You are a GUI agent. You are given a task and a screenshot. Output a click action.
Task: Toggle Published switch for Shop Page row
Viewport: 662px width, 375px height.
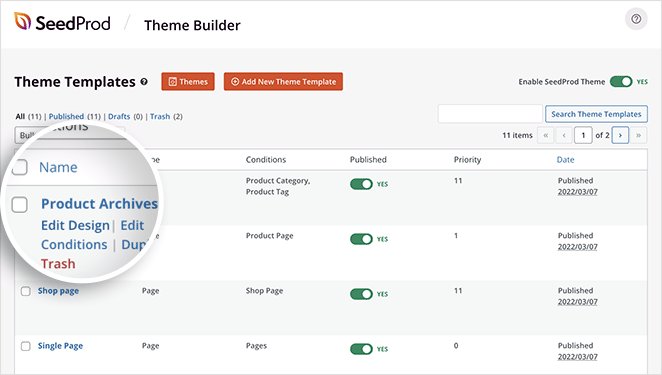pos(361,294)
